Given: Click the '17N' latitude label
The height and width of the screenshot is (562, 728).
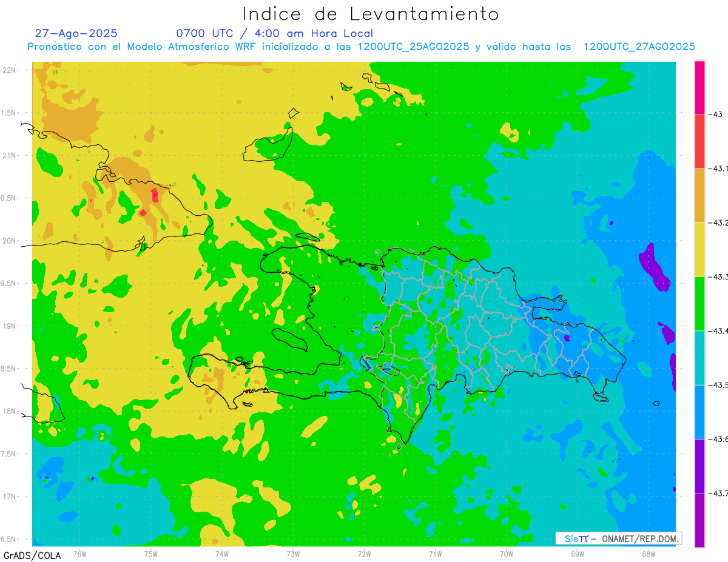Looking at the screenshot, I should click(9, 497).
